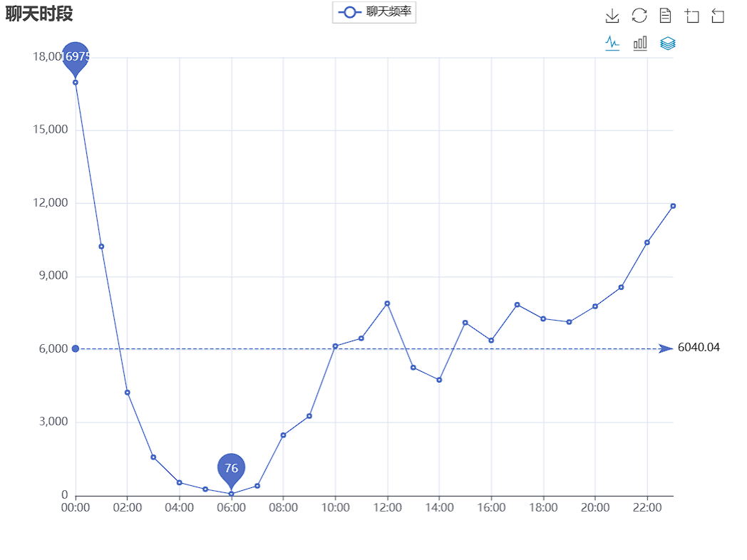Image resolution: width=747 pixels, height=560 pixels.
Task: Click the 10:00 x-axis label
Action: [x=336, y=507]
